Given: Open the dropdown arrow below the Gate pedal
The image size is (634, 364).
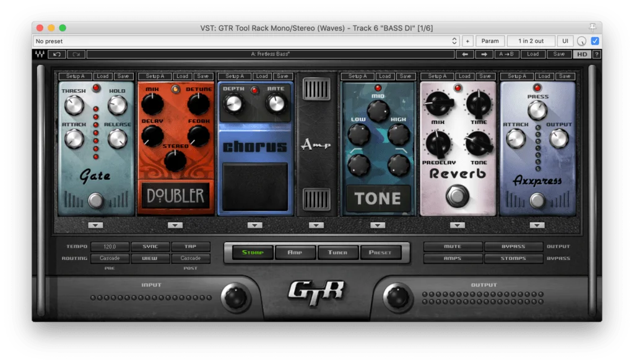Looking at the screenshot, I should [x=95, y=225].
